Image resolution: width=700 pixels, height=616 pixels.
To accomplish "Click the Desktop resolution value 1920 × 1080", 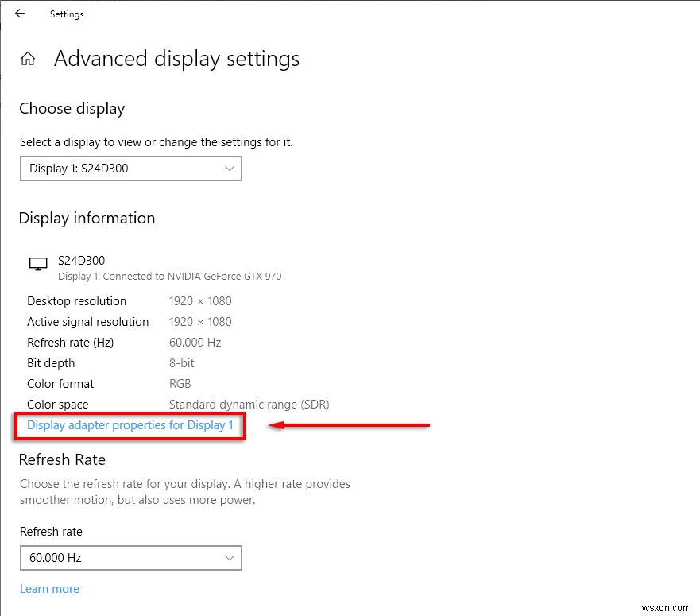I will (200, 301).
